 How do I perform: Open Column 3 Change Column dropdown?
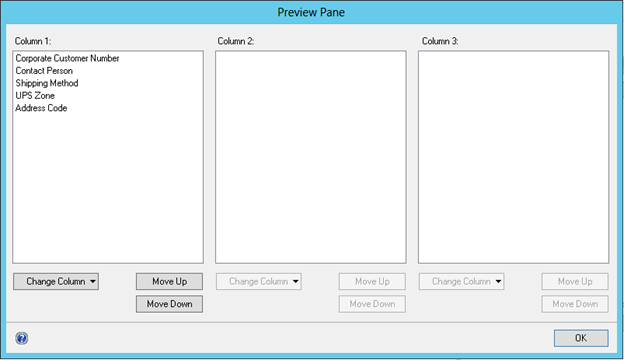click(461, 281)
